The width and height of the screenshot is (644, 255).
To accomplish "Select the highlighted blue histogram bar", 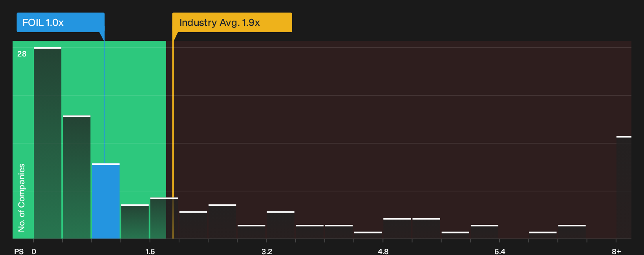I will [x=106, y=201].
